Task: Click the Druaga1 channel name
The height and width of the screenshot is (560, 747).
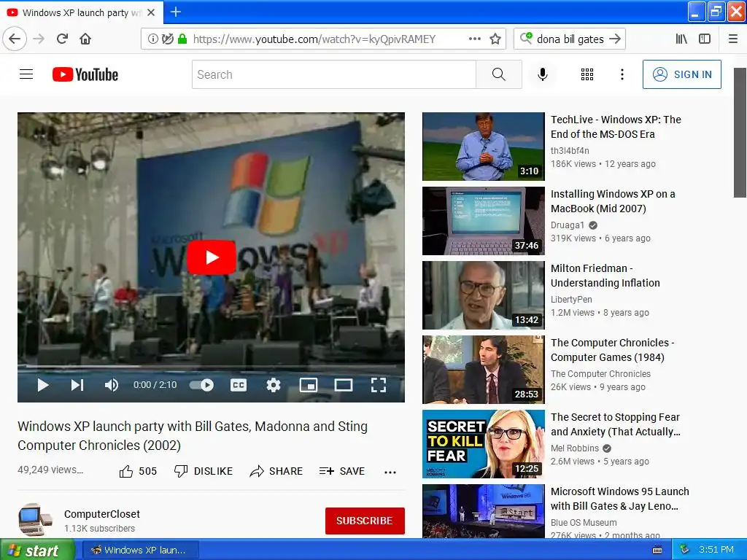Action: coord(568,225)
